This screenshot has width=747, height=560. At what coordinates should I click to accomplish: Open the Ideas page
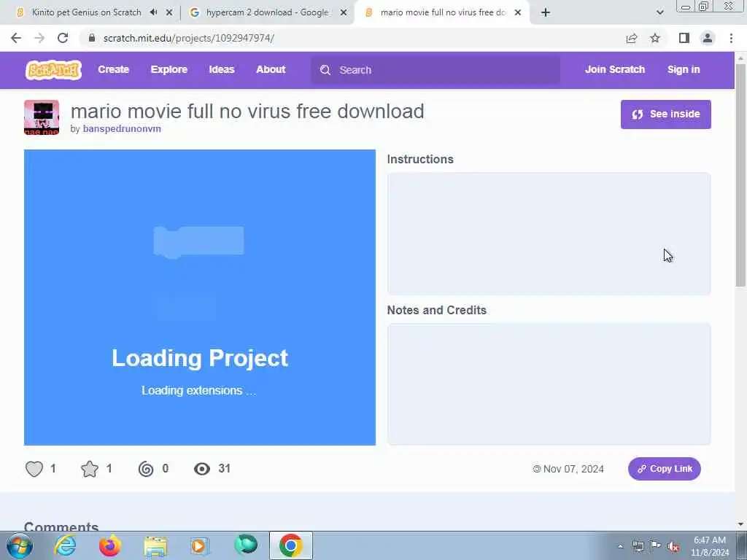tap(222, 69)
